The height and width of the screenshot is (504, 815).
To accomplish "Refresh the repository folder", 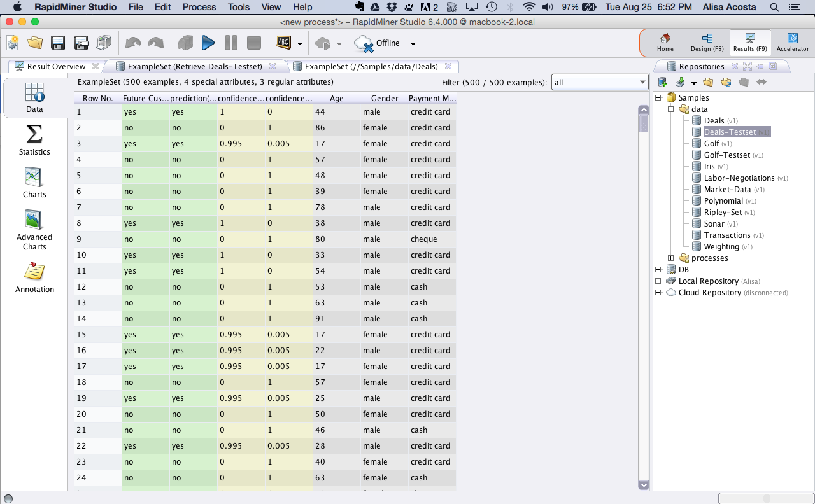I will (x=726, y=81).
